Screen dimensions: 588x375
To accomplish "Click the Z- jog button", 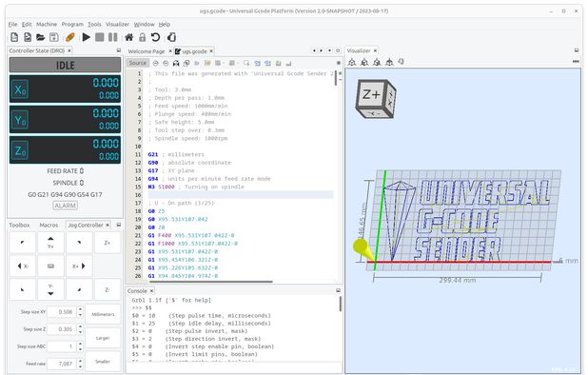I will point(108,289).
